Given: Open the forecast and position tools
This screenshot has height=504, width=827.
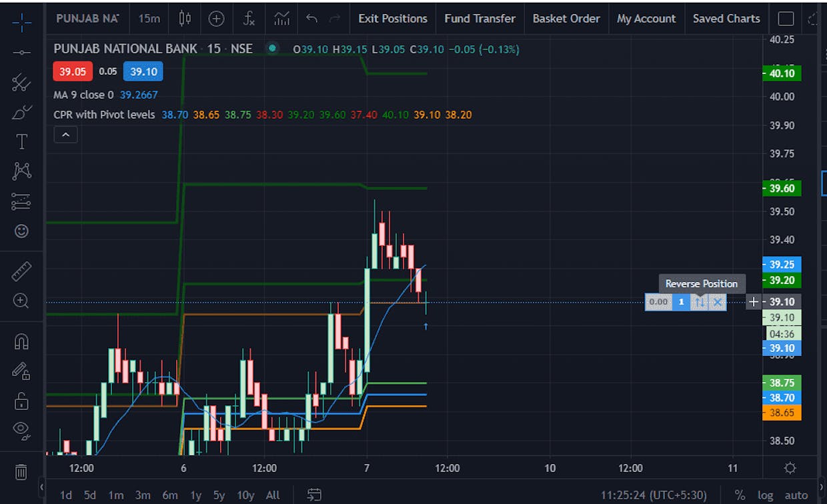Looking at the screenshot, I should 21,201.
